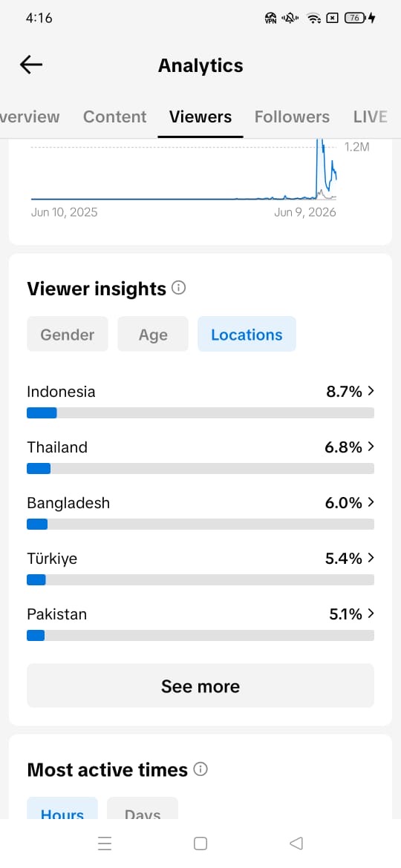401x868 pixels.
Task: Expand Indonesia location details chevron
Action: pyautogui.click(x=371, y=391)
